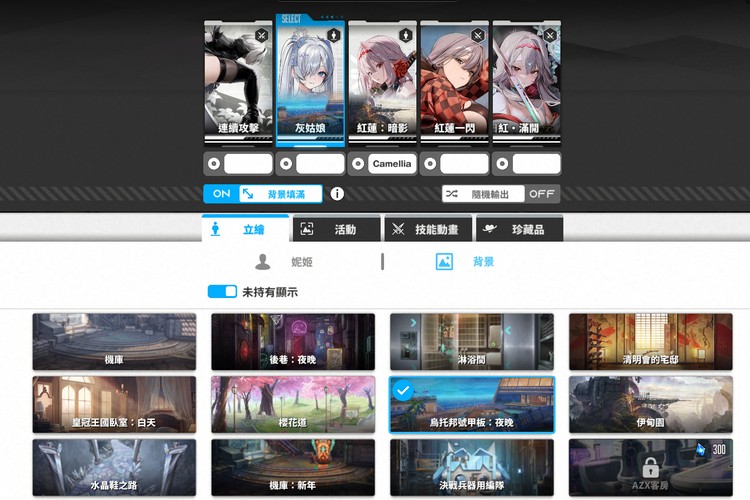Viewport: 750px width, 500px height.
Task: Click circle icon under 連續攻擊 card
Action: click(x=214, y=164)
